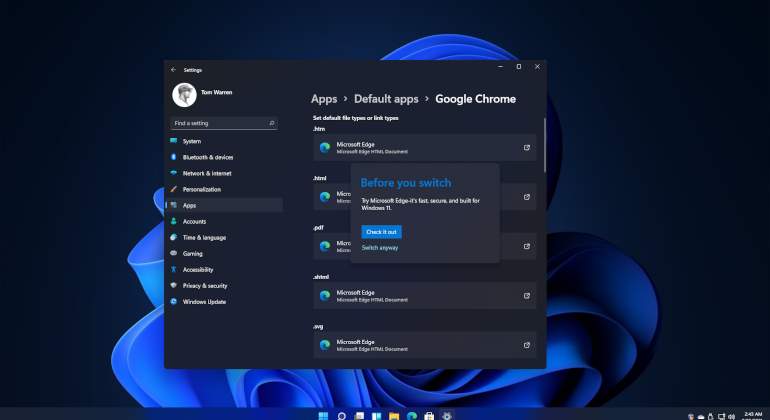Screen dimensions: 770x420
Task: Launch Microsoft Edge from taskbar
Action: click(412, 416)
